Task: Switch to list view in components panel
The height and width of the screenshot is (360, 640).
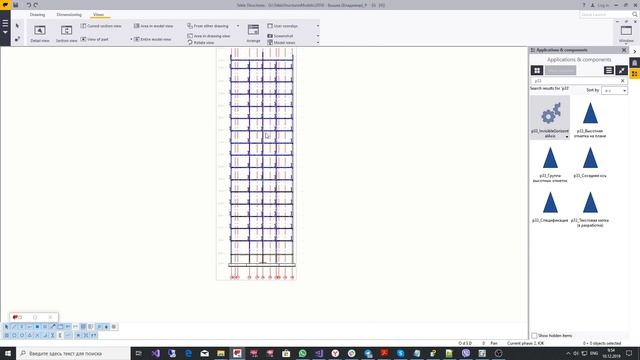Action: [x=609, y=70]
